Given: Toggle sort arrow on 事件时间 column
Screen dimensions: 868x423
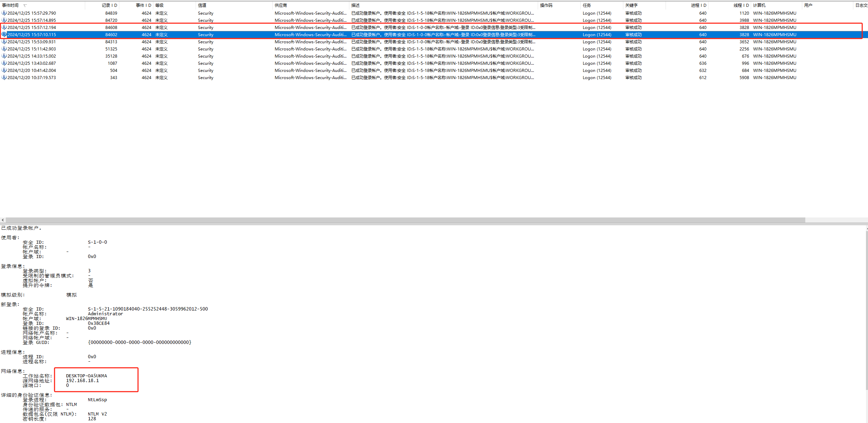Looking at the screenshot, I should 25,5.
